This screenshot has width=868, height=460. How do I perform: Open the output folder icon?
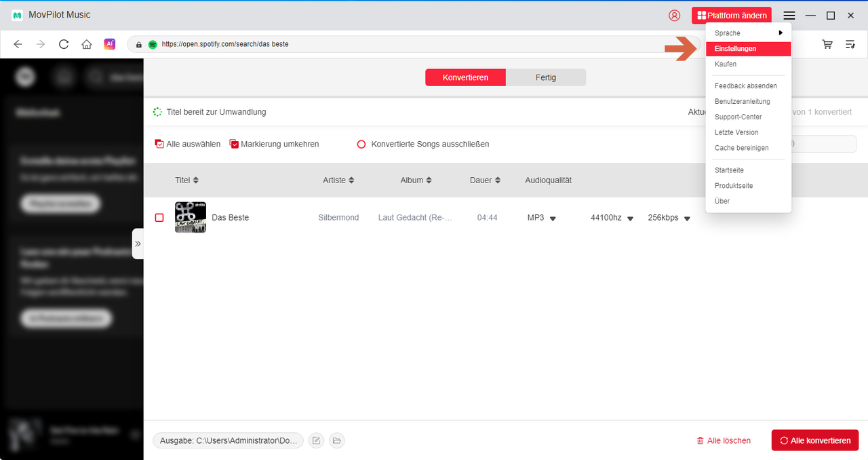pyautogui.click(x=336, y=440)
